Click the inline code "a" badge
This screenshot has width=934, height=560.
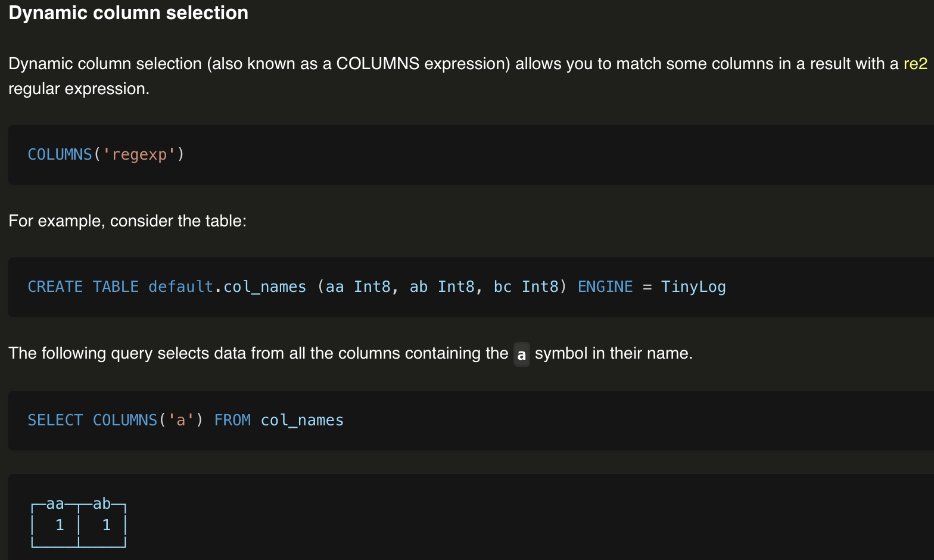[521, 354]
